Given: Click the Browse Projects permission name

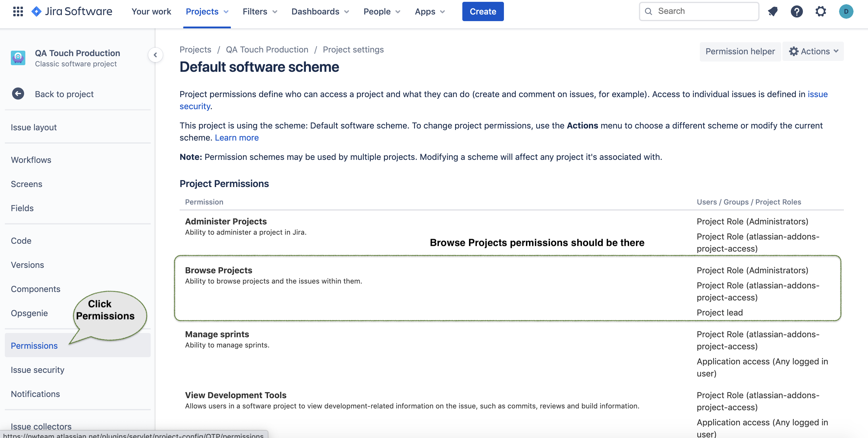Looking at the screenshot, I should pos(219,270).
